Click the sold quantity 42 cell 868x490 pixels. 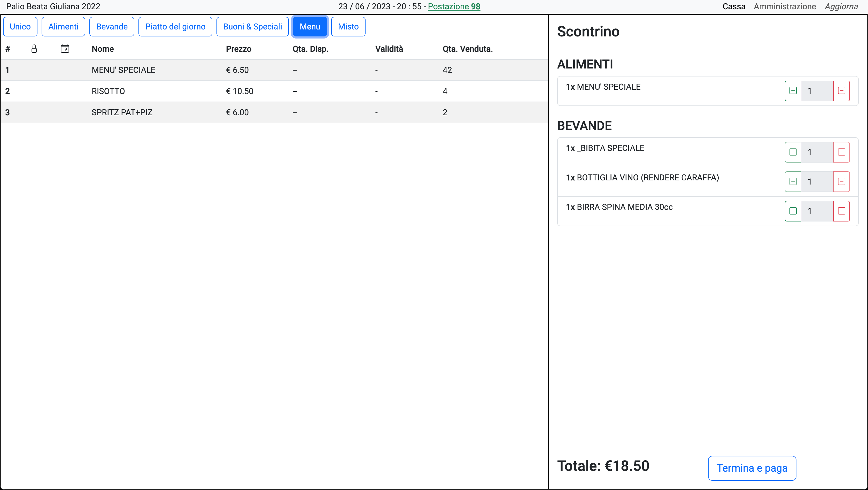click(447, 70)
